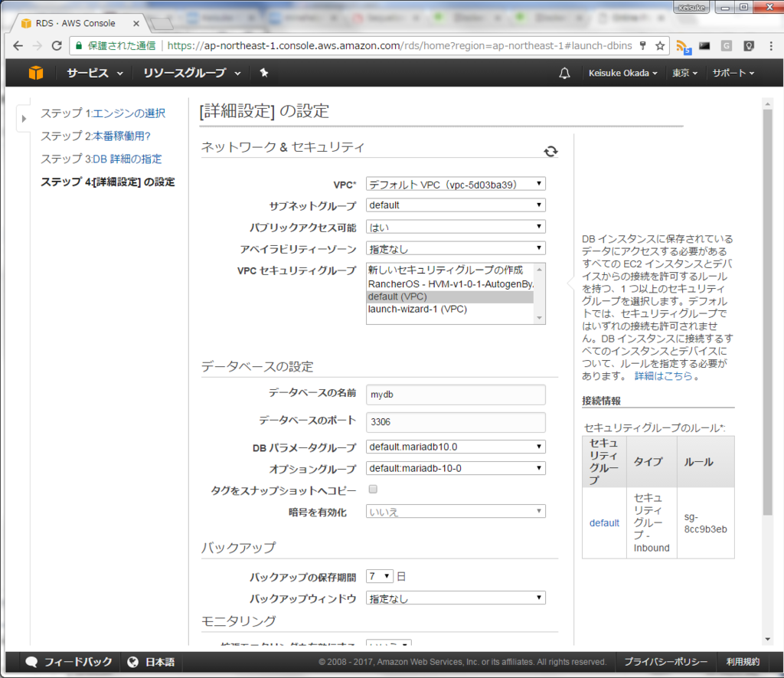Viewport: 784px width, 678px height.
Task: Click the browser back arrow
Action: coord(18,45)
